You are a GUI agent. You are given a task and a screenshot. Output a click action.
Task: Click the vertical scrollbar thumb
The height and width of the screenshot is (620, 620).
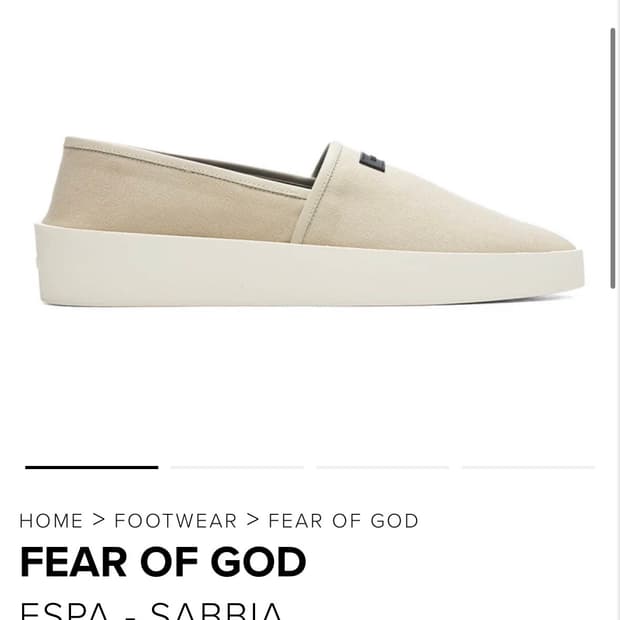(613, 158)
